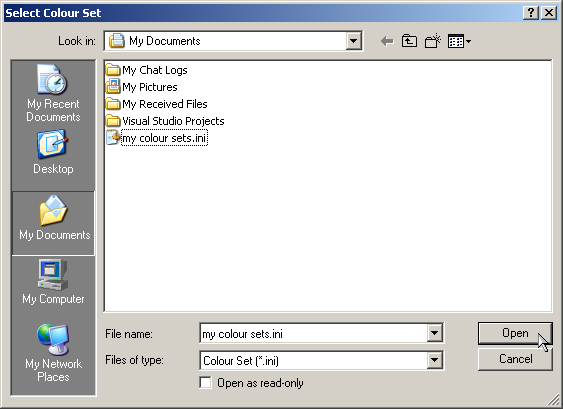Image resolution: width=563 pixels, height=409 pixels.
Task: Click the help question mark button
Action: pos(531,13)
